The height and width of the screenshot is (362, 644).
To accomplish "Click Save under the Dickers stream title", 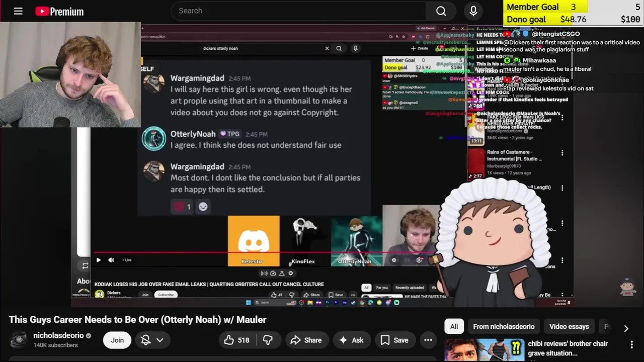I will click(x=335, y=295).
